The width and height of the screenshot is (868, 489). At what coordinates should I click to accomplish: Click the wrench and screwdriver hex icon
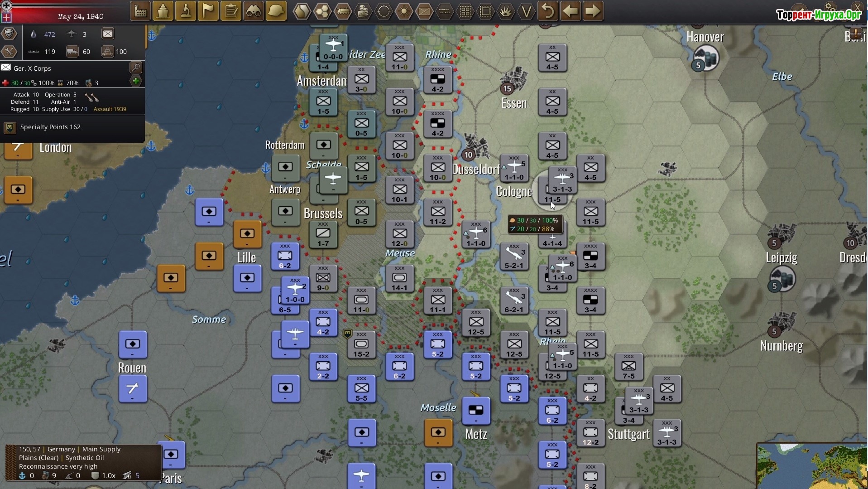(9, 51)
